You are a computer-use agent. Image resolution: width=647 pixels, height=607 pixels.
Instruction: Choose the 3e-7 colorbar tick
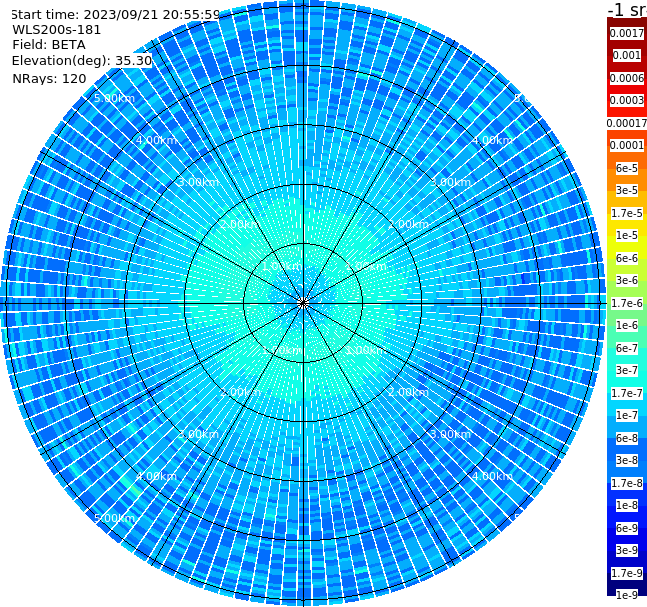pyautogui.click(x=626, y=370)
